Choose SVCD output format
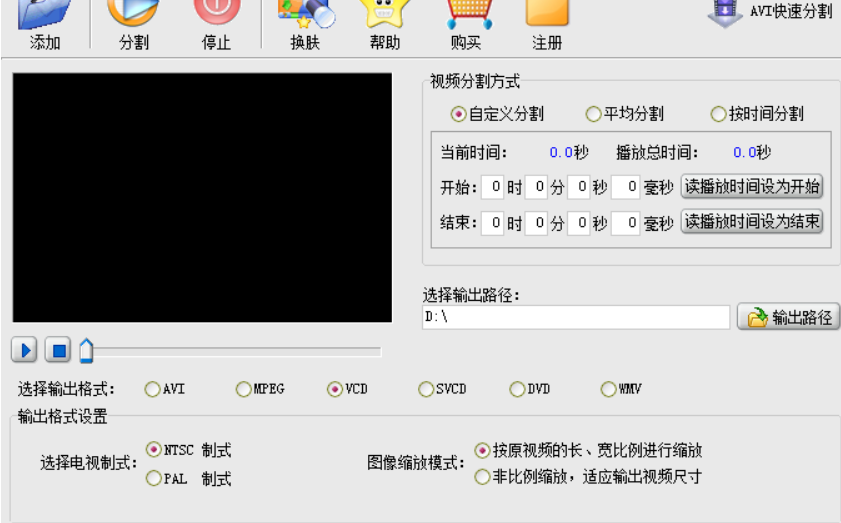This screenshot has width=841, height=523. click(442, 389)
